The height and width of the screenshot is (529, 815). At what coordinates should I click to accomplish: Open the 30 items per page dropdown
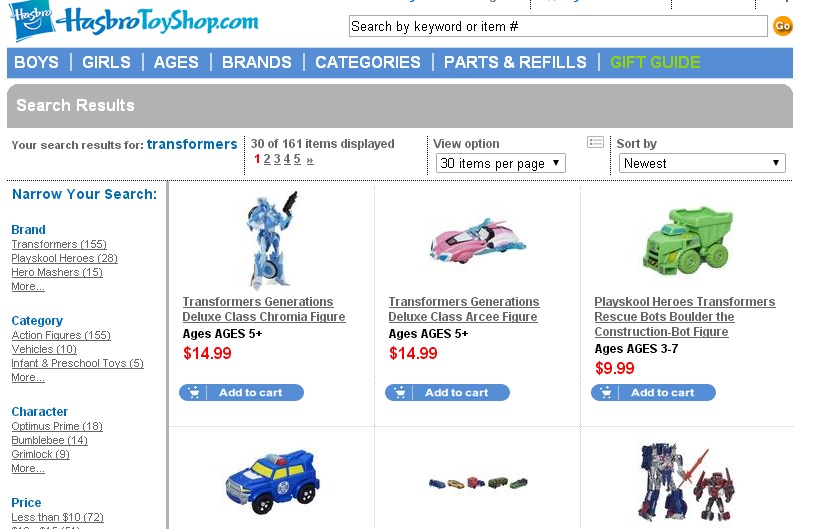tap(501, 163)
